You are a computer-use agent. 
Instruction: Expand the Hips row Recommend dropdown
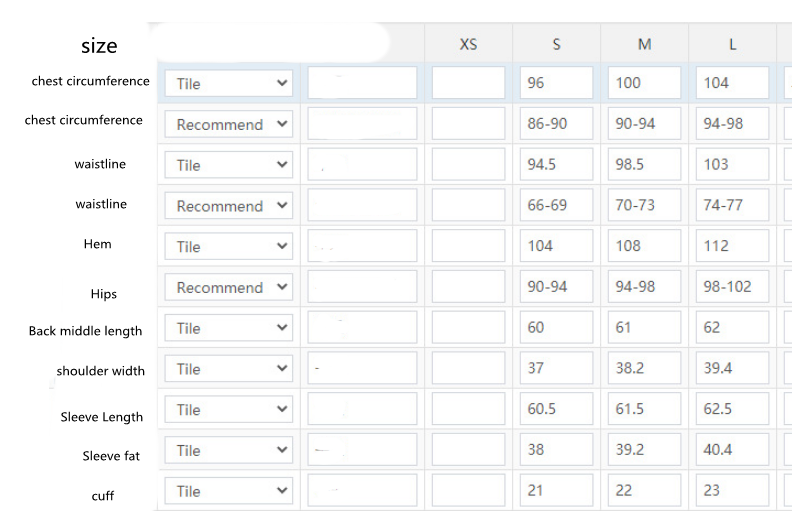228,287
